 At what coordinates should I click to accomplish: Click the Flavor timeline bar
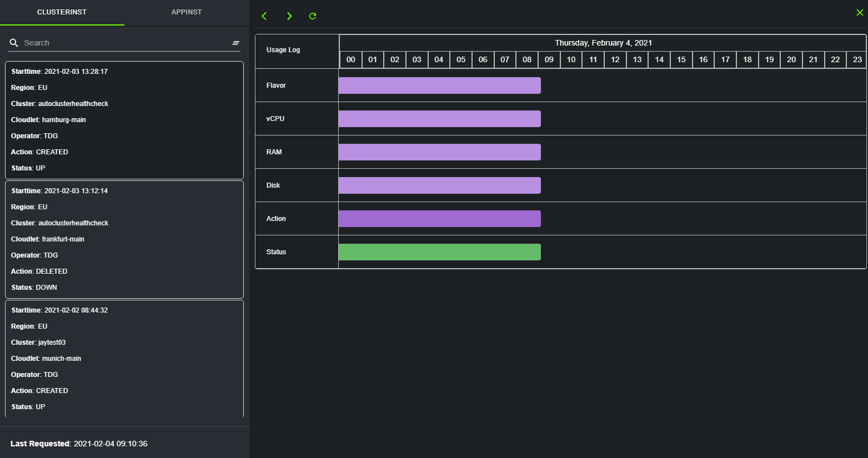pyautogui.click(x=439, y=85)
